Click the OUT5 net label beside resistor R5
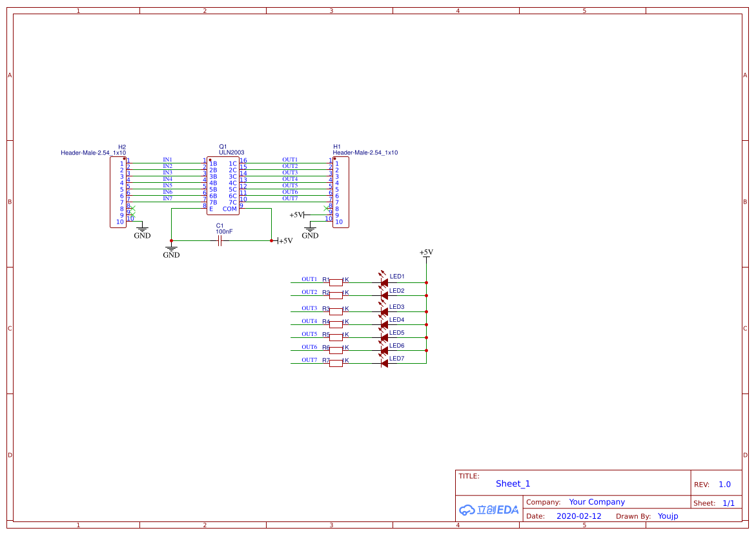This screenshot has width=756, height=535. (309, 334)
